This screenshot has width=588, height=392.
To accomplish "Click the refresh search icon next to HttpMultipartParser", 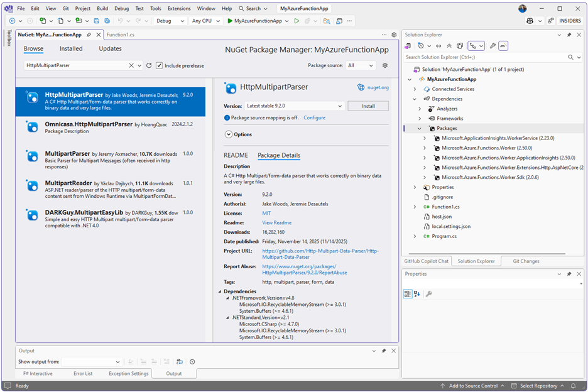I will pos(149,66).
